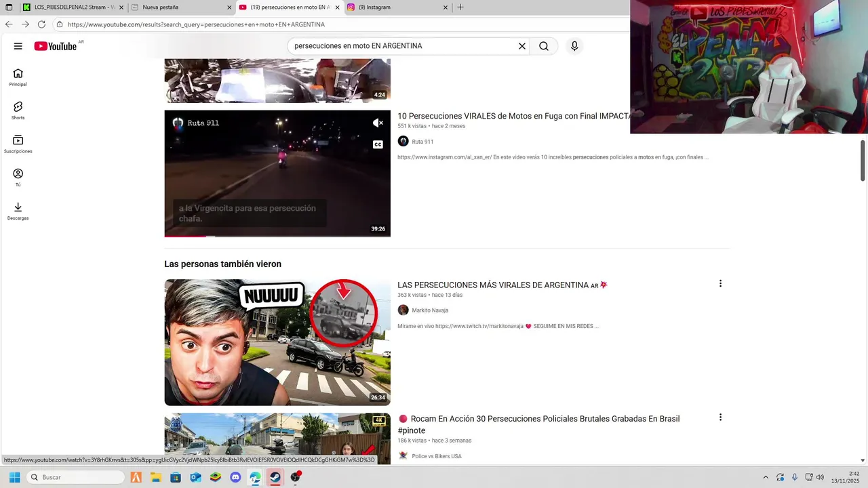The height and width of the screenshot is (488, 868).
Task: Open the Tú section in sidebar
Action: point(18,178)
